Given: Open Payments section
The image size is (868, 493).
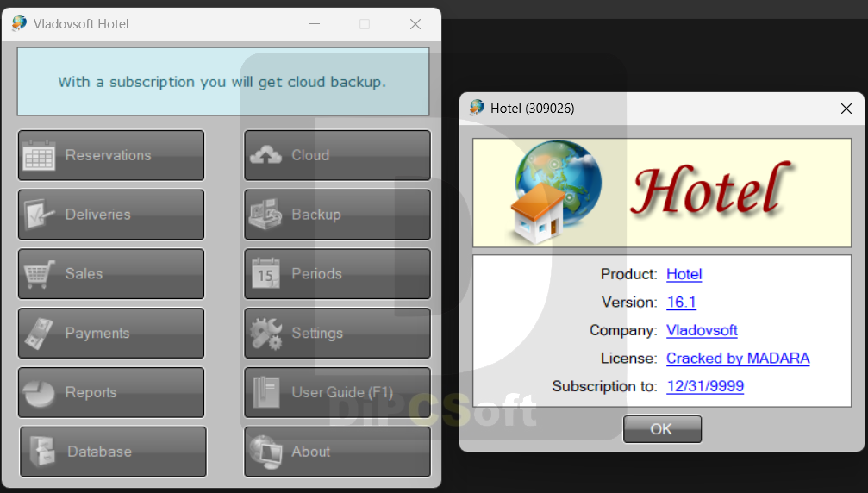Looking at the screenshot, I should (111, 333).
